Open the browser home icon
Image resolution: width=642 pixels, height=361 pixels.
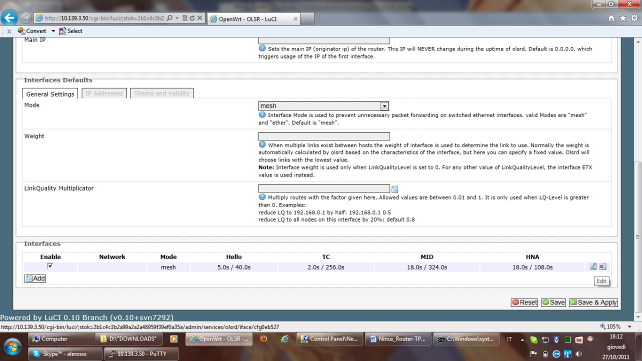[611, 18]
